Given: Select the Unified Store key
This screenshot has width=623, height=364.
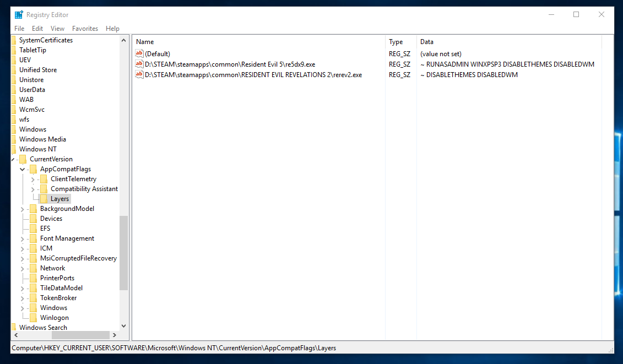Looking at the screenshot, I should (x=38, y=70).
